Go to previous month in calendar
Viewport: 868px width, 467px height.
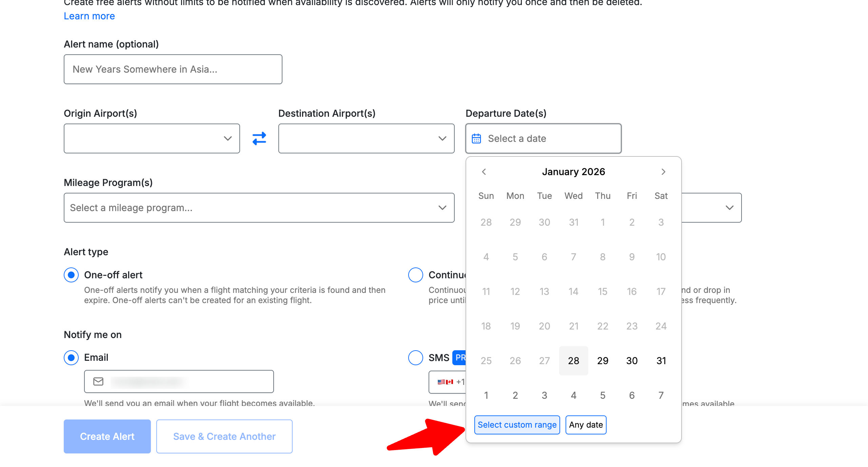(x=484, y=172)
